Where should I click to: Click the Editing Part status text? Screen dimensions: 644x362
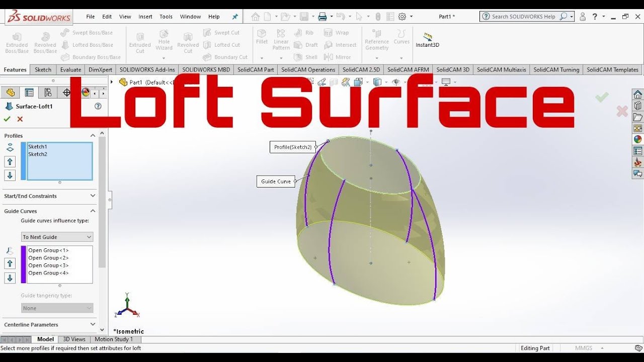[x=535, y=348]
